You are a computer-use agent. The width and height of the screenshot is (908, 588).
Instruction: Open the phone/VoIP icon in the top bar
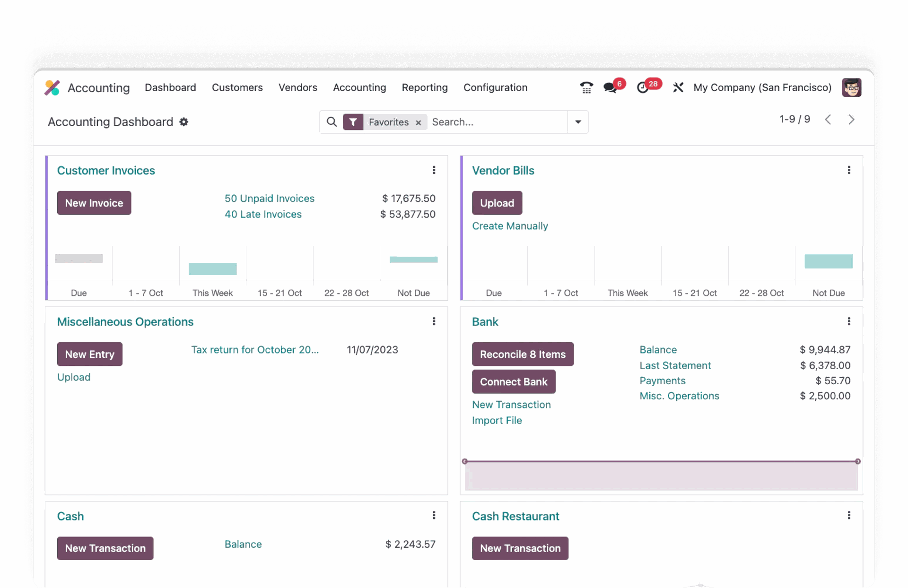[x=586, y=87]
